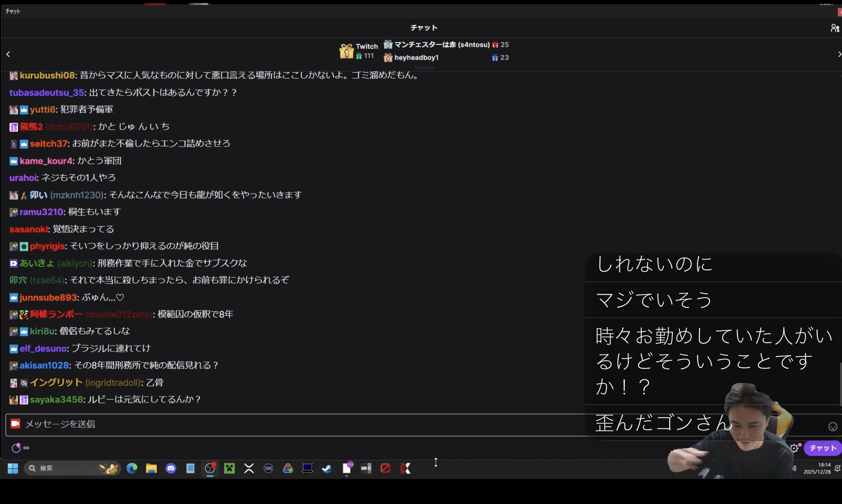Click username kurubushi08 in chat
842x504 pixels.
pos(47,76)
